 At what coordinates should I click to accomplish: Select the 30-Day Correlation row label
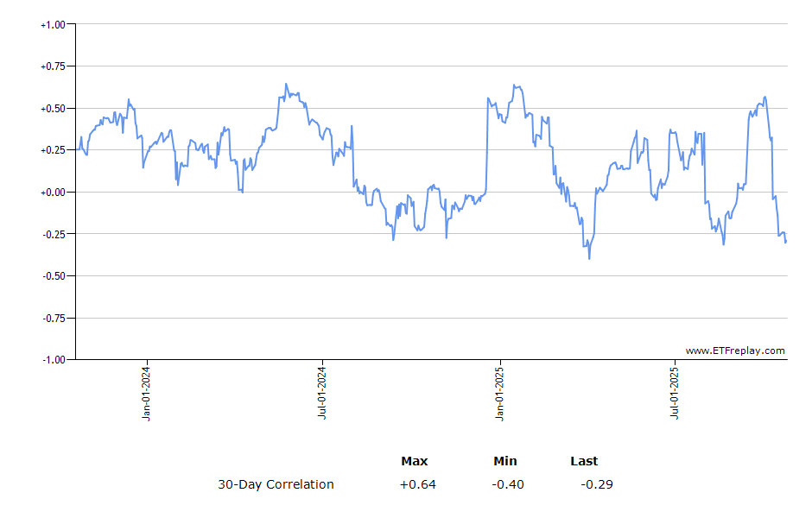pos(276,484)
